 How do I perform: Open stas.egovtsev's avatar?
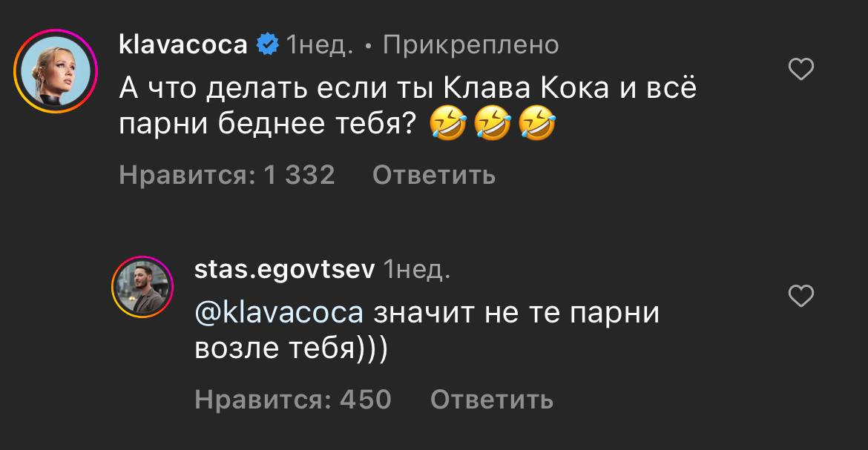click(x=142, y=286)
